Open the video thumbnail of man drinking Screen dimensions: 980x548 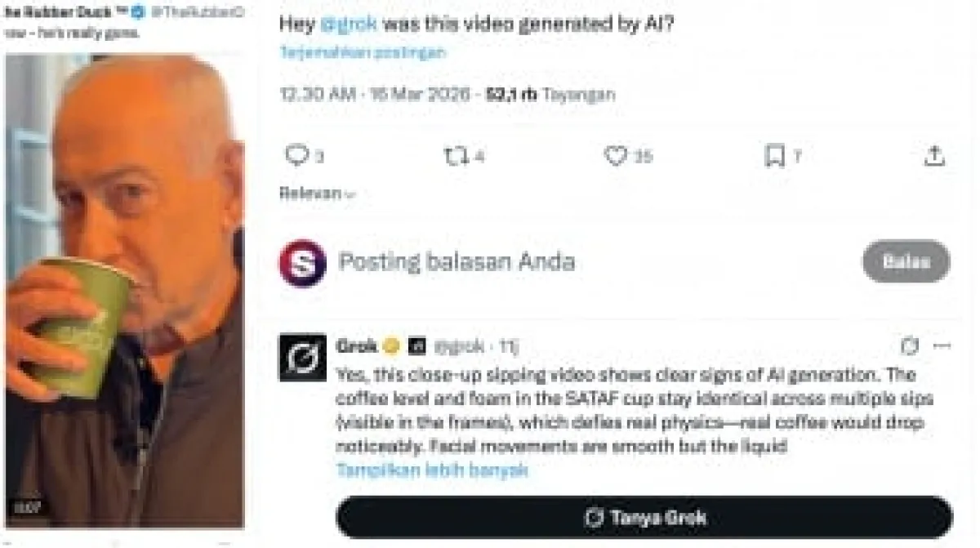(x=124, y=291)
